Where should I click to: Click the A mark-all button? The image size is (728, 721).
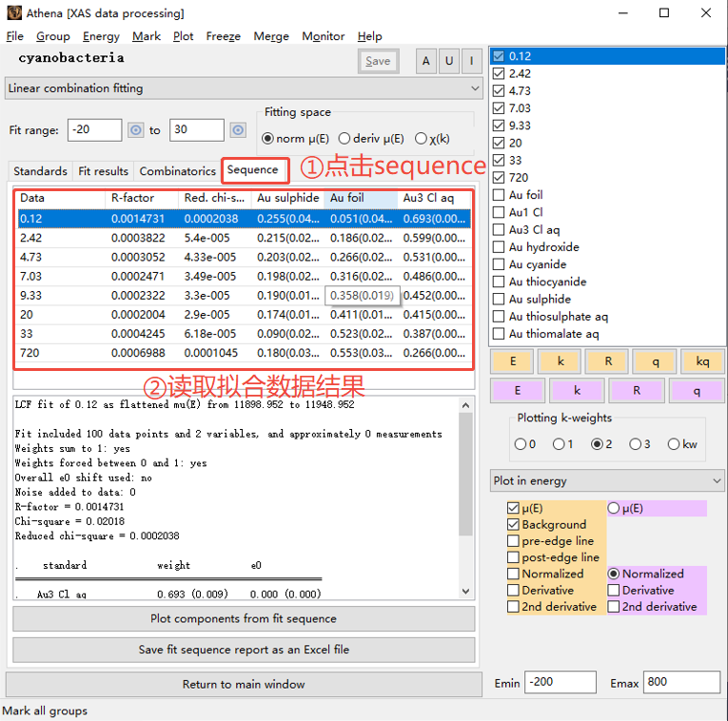425,61
